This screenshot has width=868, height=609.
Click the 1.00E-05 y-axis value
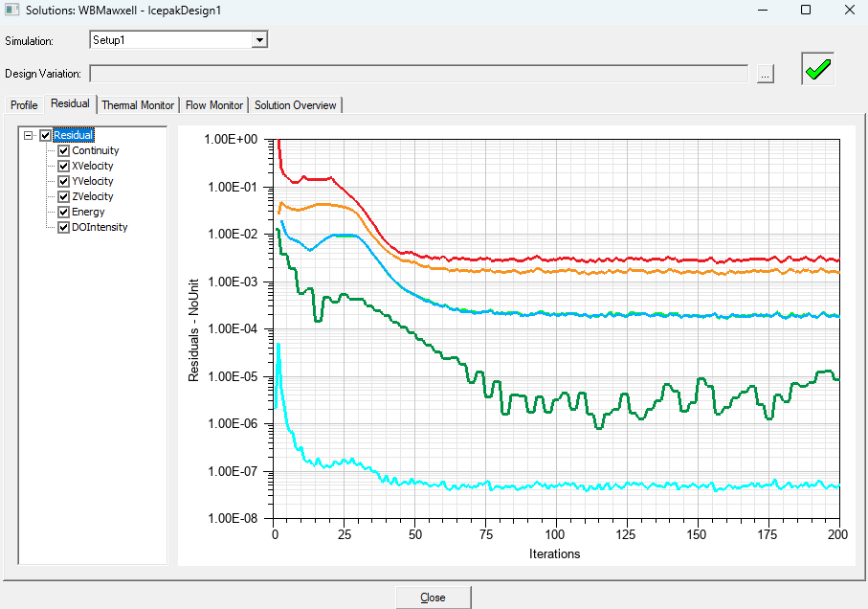click(x=233, y=376)
